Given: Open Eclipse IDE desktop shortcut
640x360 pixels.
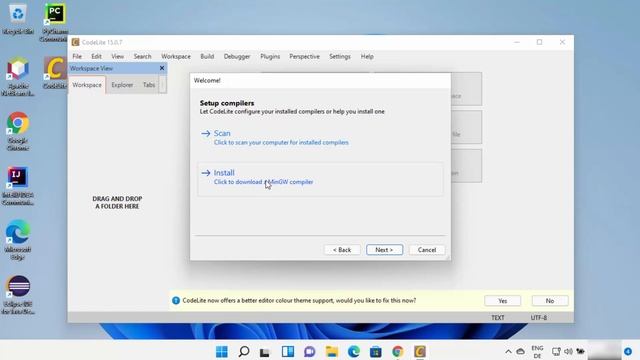Looking at the screenshot, I should coord(18,295).
